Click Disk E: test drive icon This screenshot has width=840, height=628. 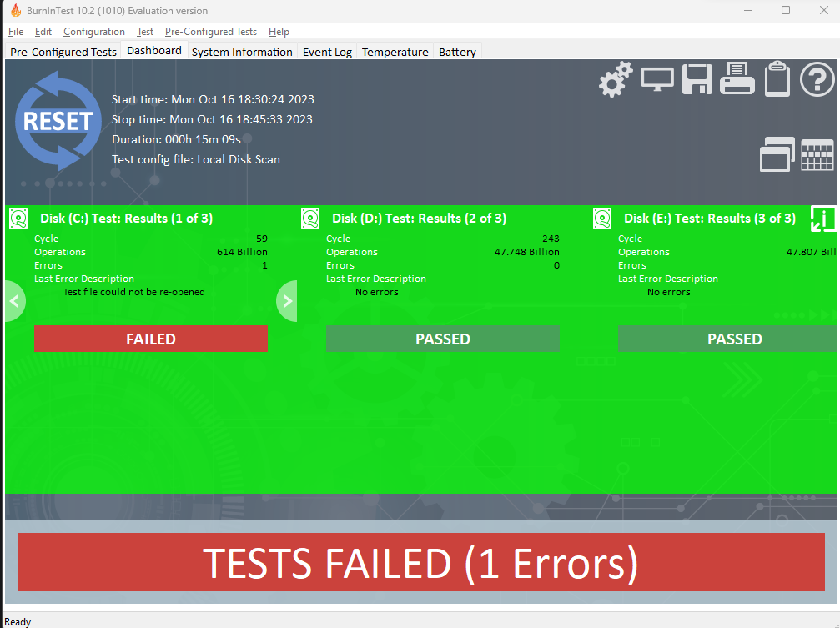coord(602,219)
